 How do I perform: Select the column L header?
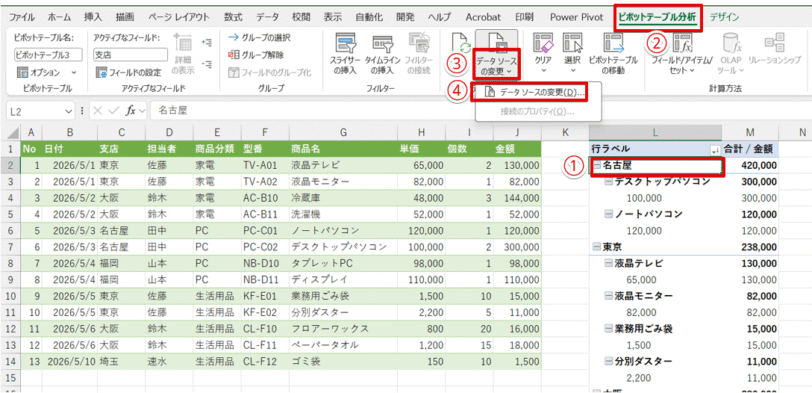[655, 133]
